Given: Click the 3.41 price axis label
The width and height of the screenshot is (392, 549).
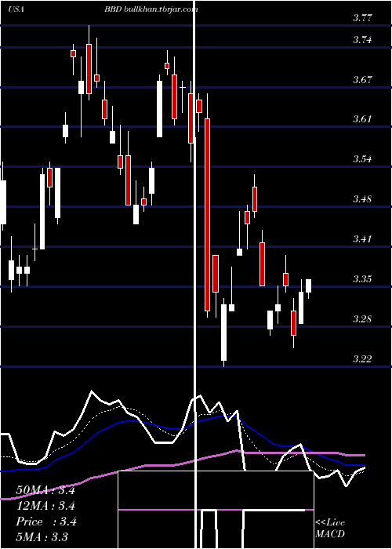Looking at the screenshot, I should (x=362, y=239).
